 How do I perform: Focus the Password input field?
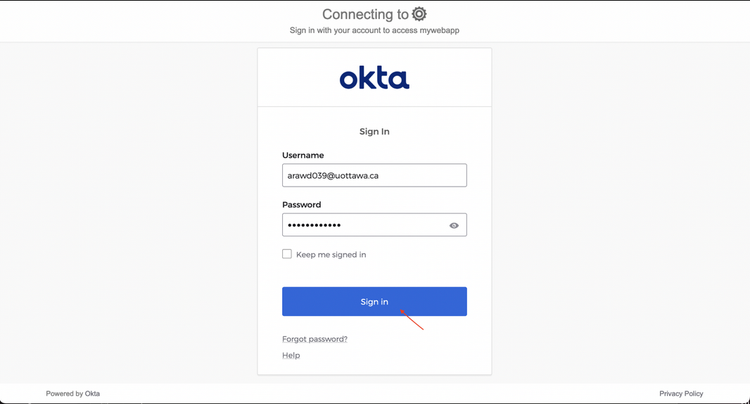[364, 225]
